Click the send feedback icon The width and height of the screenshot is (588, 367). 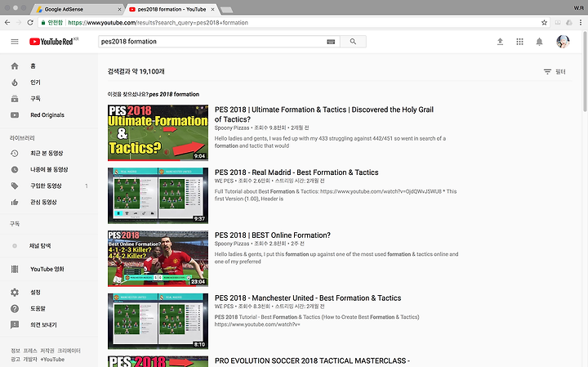[15, 325]
